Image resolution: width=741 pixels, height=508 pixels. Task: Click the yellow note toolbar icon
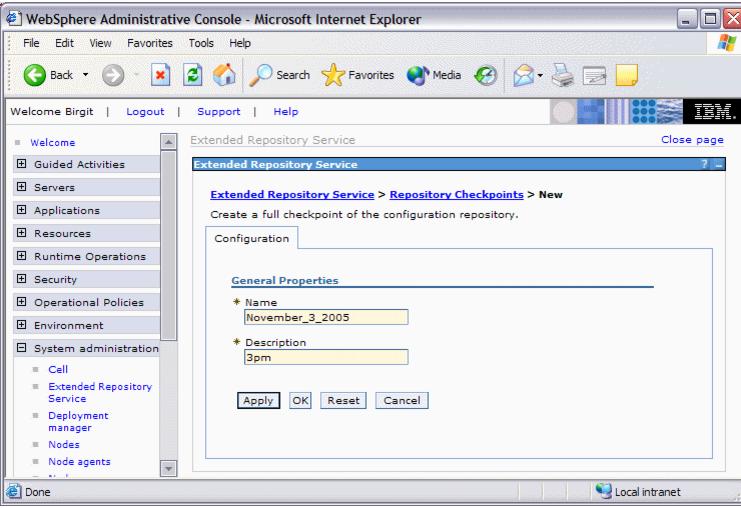pyautogui.click(x=627, y=75)
